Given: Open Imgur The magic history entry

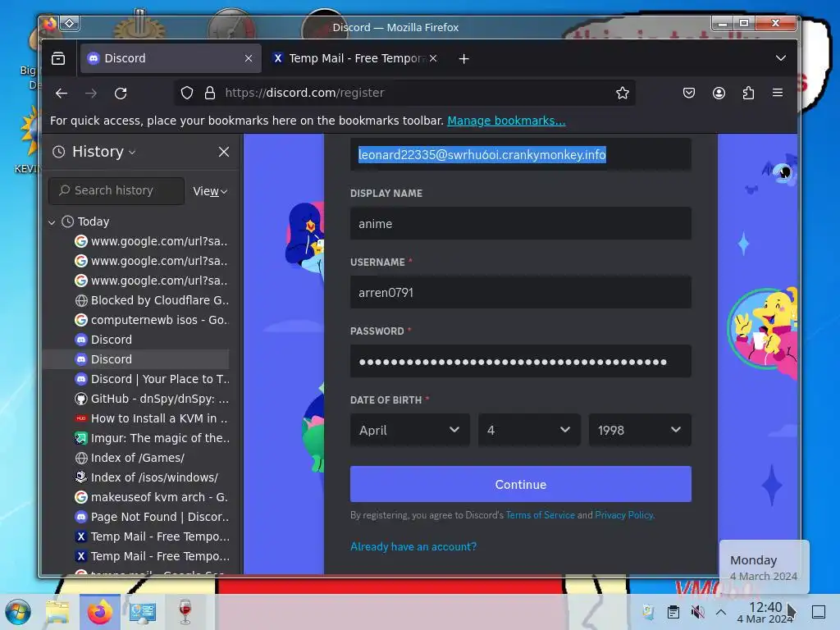Looking at the screenshot, I should tap(152, 438).
